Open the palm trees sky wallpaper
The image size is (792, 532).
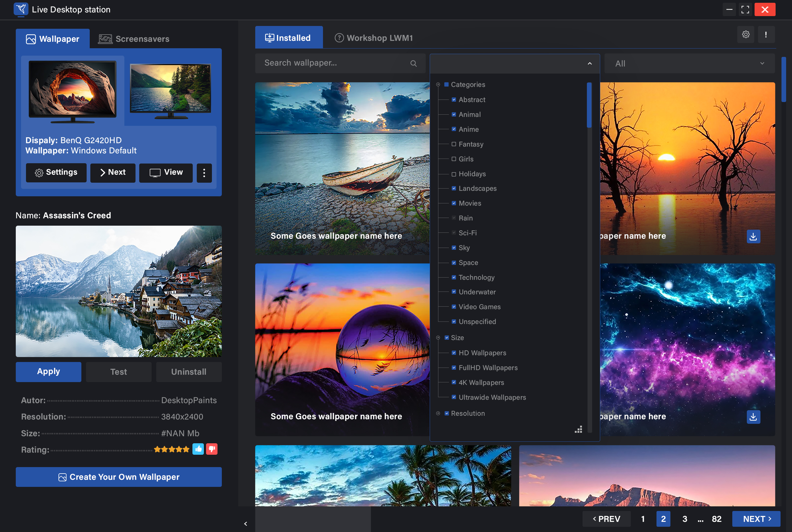(383, 476)
